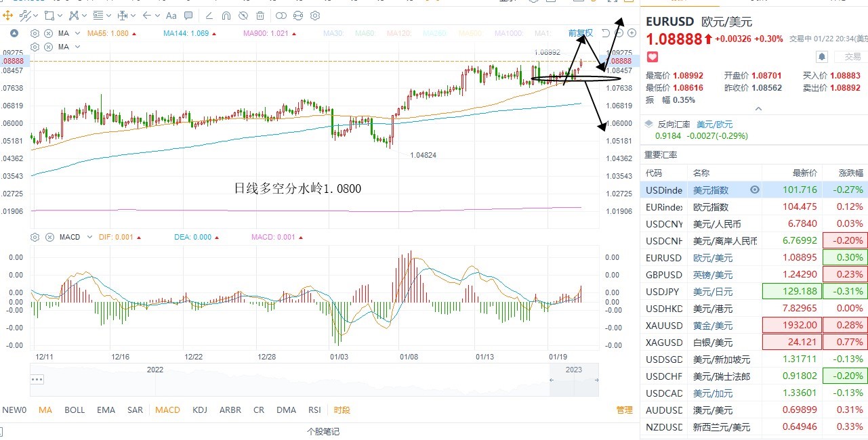Click the zoom in plus icon on chart

point(632,32)
